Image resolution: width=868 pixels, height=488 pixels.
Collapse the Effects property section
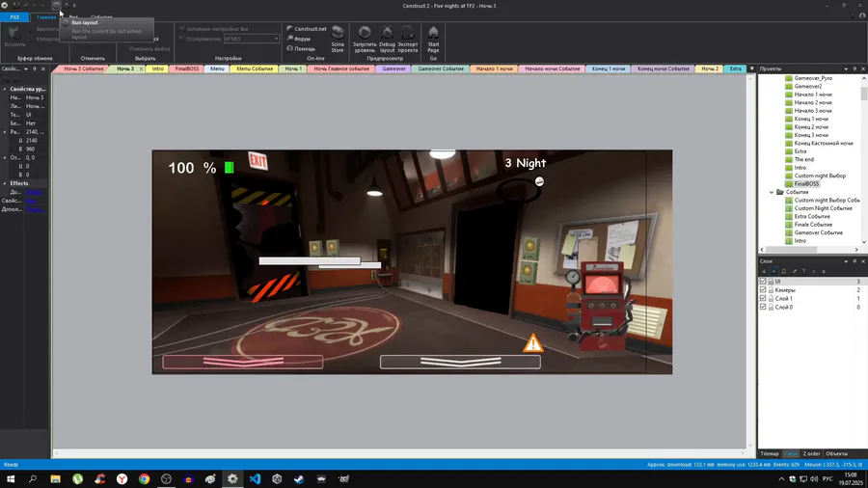click(x=5, y=183)
